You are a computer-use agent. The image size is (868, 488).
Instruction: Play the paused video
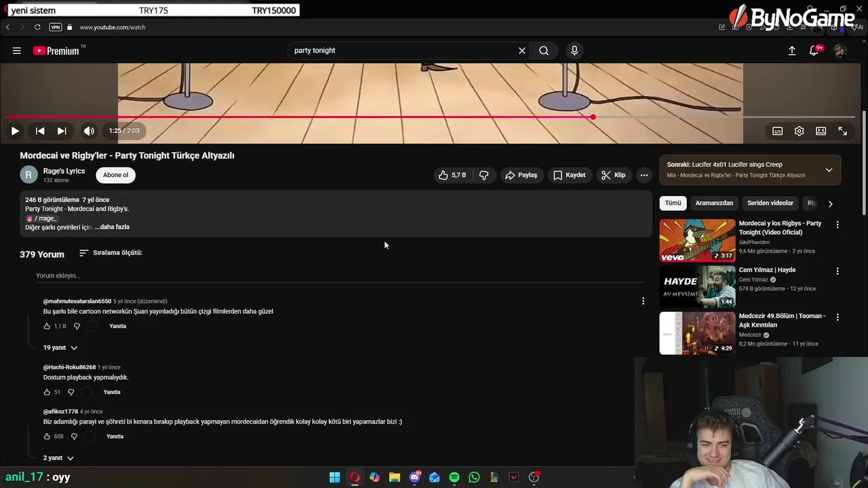(x=15, y=131)
